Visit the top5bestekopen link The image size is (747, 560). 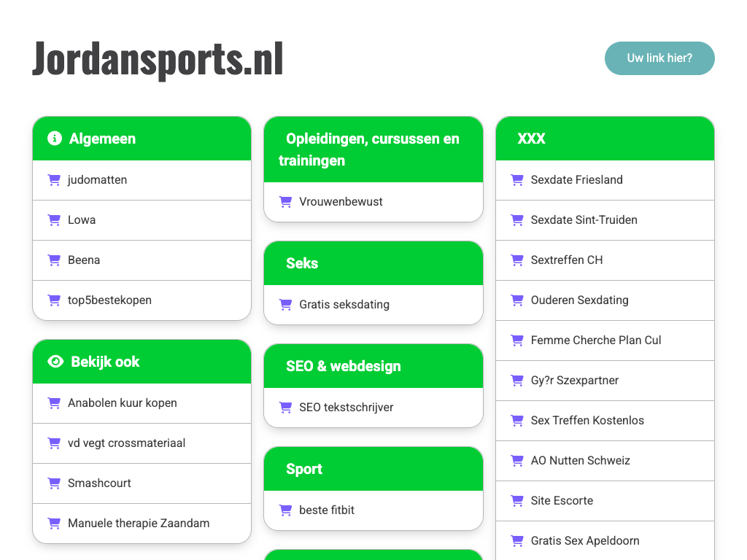(x=109, y=300)
